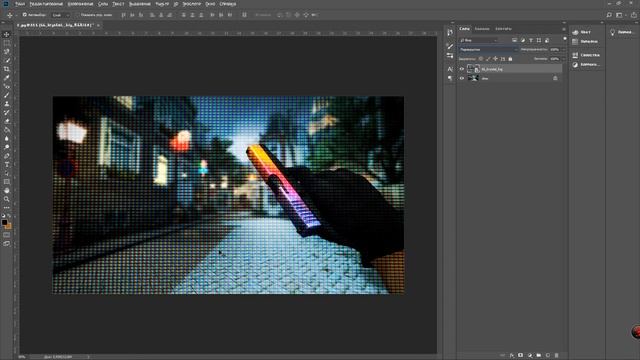Screen dimensions: 640x360
Task: Switch to Channels (Каналы) tab
Action: (x=482, y=29)
